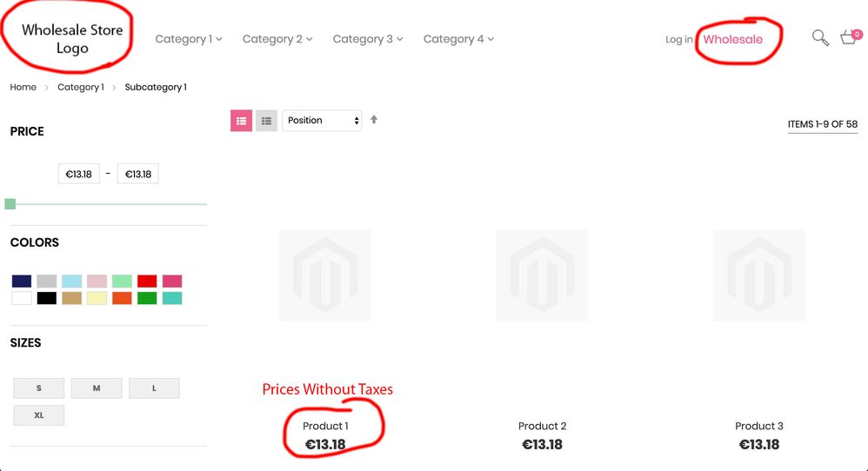
Task: Switch to grid view mode
Action: [241, 121]
